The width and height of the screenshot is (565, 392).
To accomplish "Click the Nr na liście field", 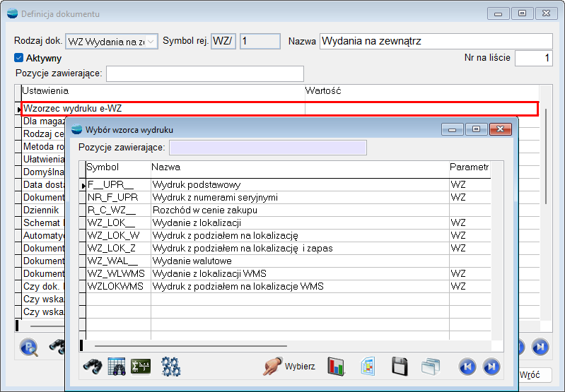I will (x=533, y=58).
